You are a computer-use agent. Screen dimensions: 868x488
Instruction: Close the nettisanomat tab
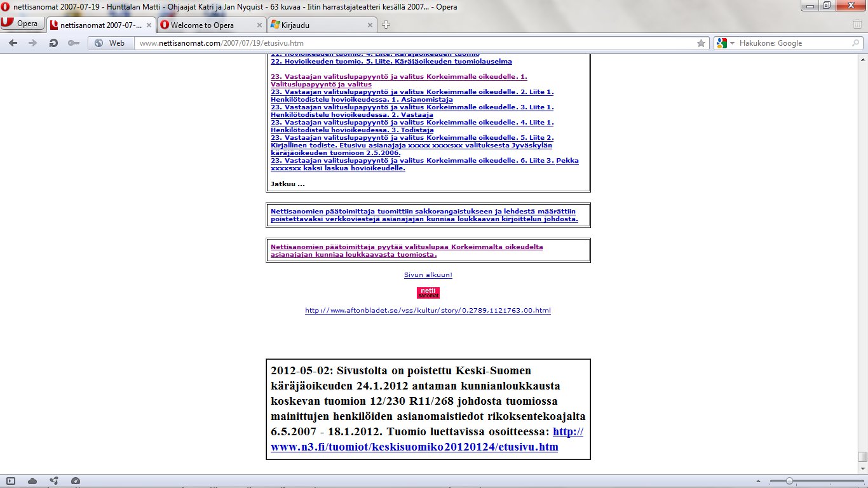point(149,25)
